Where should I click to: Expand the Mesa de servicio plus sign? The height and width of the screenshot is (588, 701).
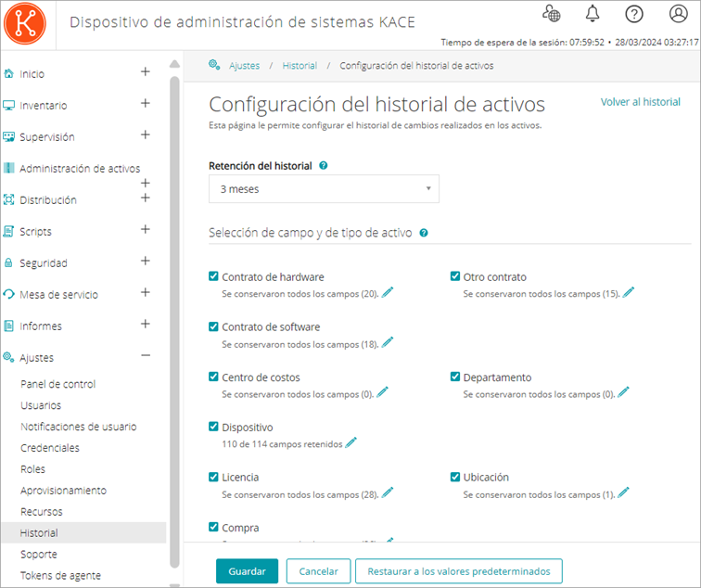(146, 292)
